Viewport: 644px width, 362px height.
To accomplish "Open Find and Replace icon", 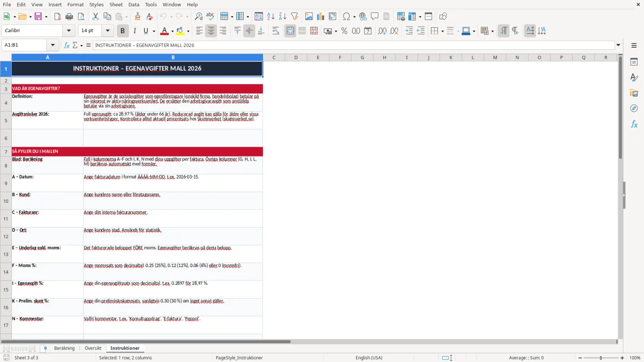I will pyautogui.click(x=199, y=17).
